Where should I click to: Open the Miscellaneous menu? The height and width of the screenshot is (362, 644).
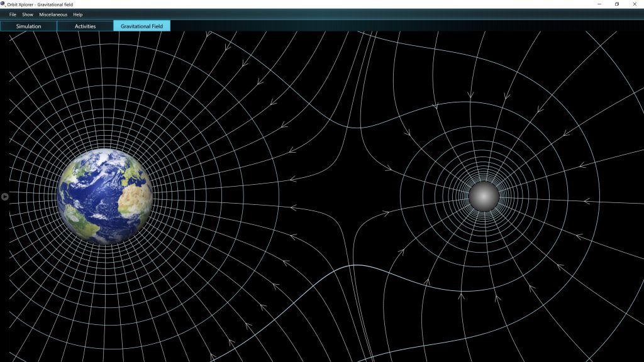[x=53, y=14]
